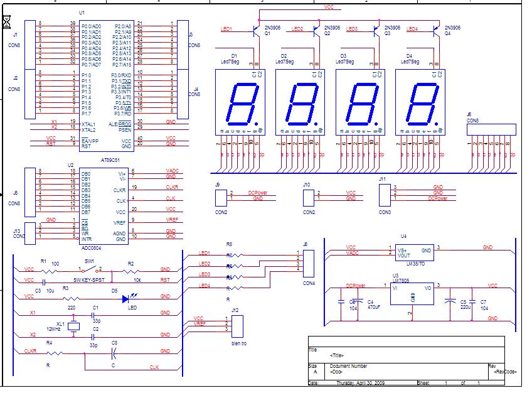Select the Q1 2N3906 transistor symbol
Screen dimensions: 532x393
coord(257,31)
